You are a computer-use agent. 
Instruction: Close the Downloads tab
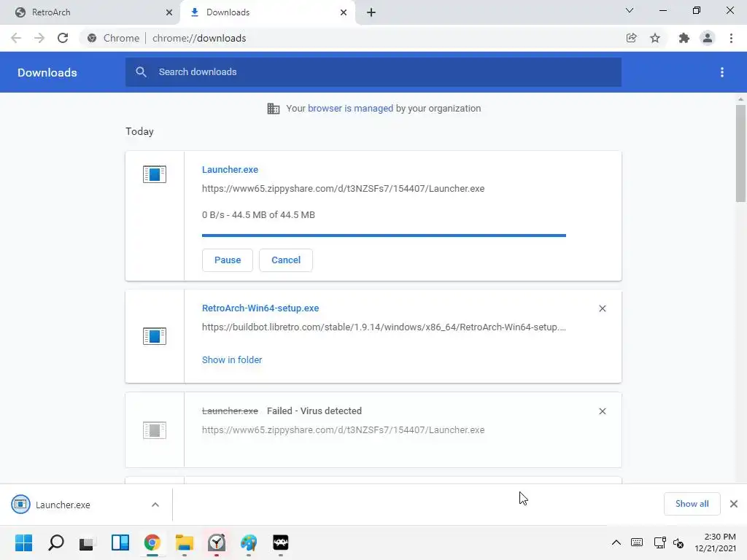[x=344, y=12]
